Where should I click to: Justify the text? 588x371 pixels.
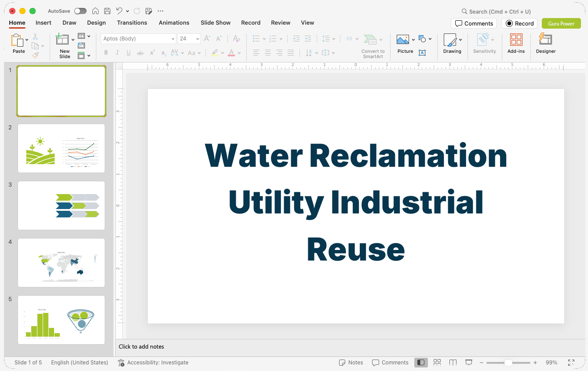291,53
